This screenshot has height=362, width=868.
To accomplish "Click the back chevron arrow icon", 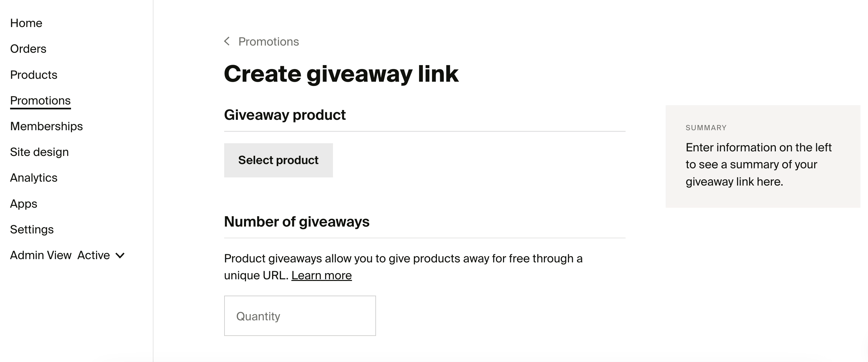I will [x=227, y=41].
